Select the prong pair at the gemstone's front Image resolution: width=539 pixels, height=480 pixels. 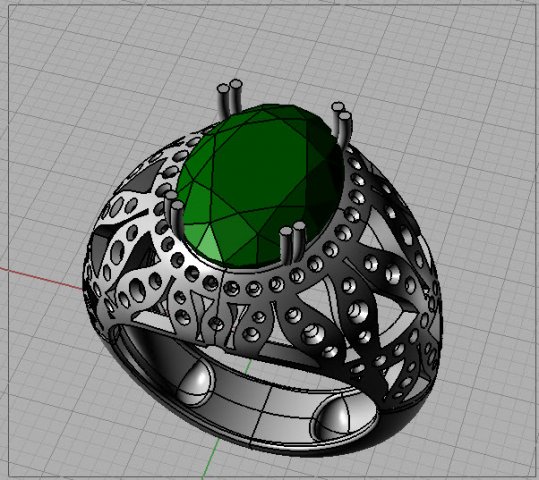tap(293, 243)
